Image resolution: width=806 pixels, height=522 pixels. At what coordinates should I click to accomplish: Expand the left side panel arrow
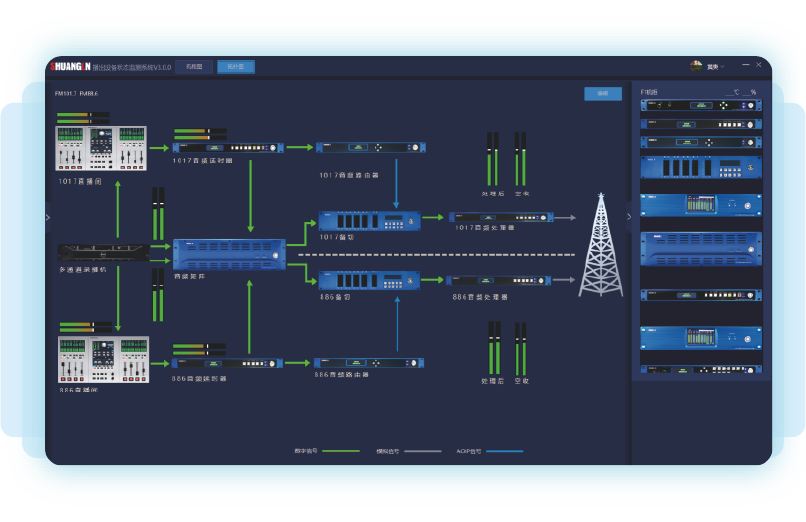pos(48,215)
